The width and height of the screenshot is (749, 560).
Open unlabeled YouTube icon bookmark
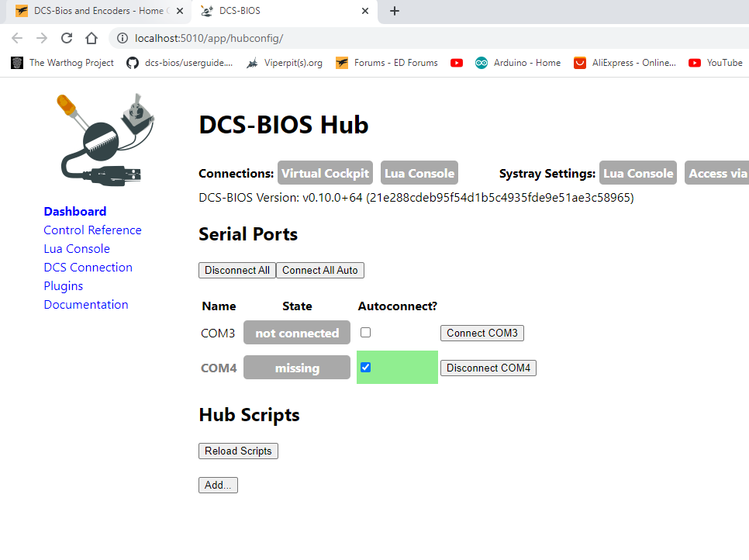[457, 63]
